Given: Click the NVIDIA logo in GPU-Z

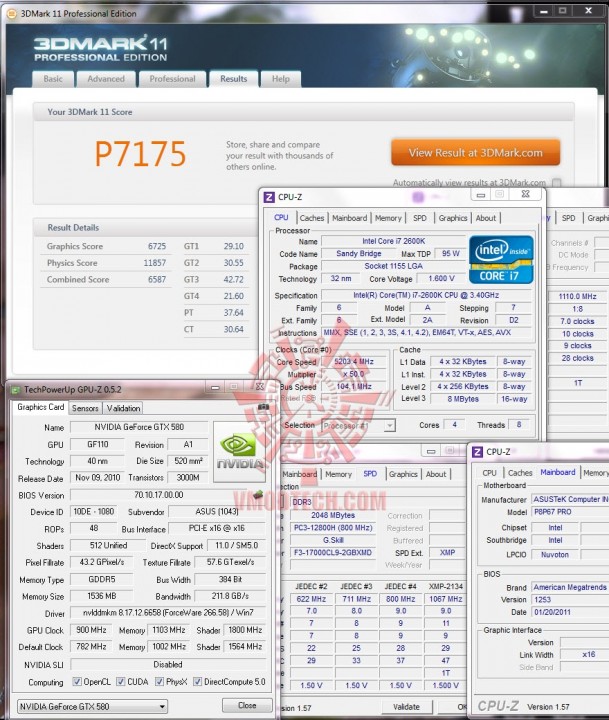Looking at the screenshot, I should [237, 452].
